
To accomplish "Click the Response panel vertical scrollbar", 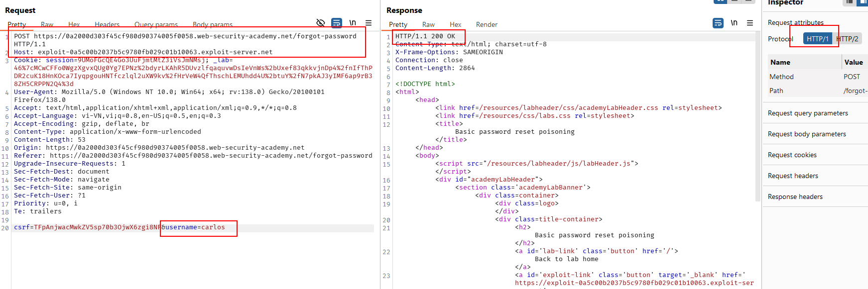I will click(x=758, y=117).
